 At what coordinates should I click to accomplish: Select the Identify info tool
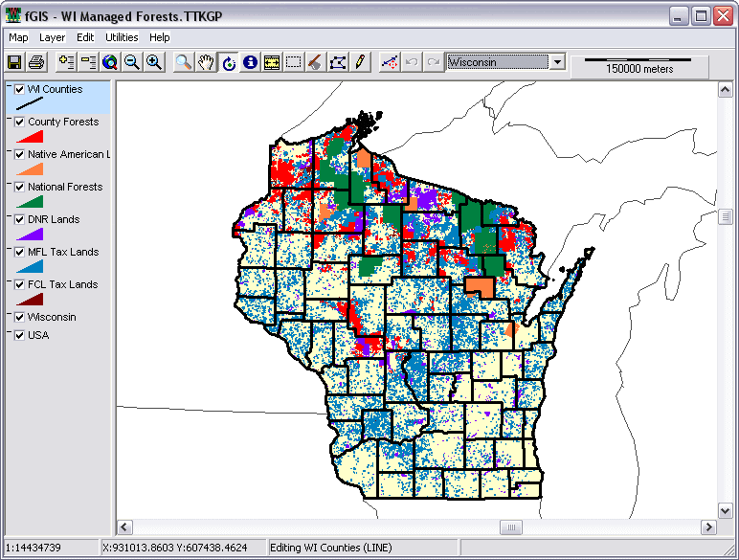click(250, 62)
